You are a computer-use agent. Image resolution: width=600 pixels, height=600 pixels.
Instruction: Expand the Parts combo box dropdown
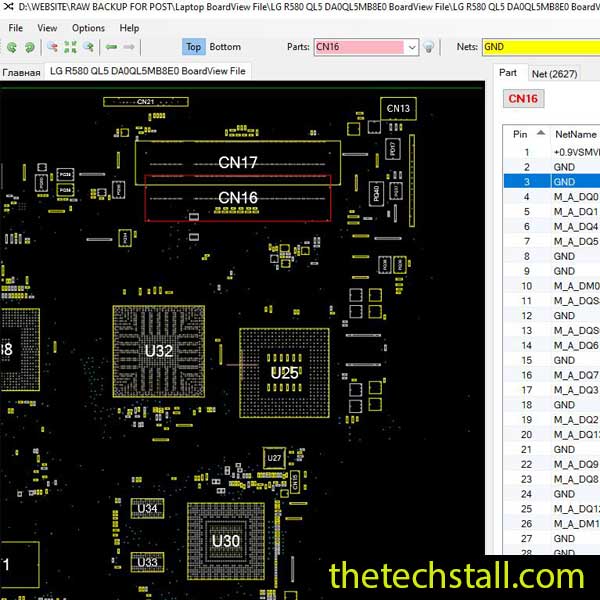(x=412, y=47)
